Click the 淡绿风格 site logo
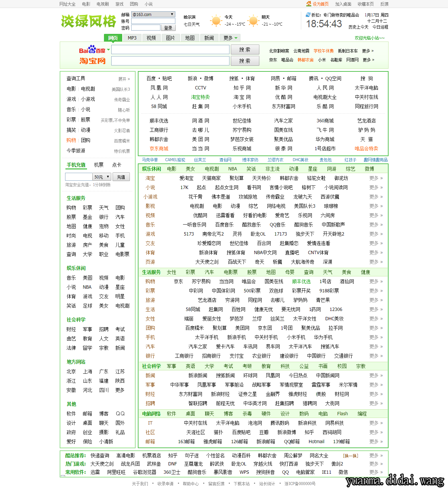The width and height of the screenshot is (448, 491). coord(89,21)
